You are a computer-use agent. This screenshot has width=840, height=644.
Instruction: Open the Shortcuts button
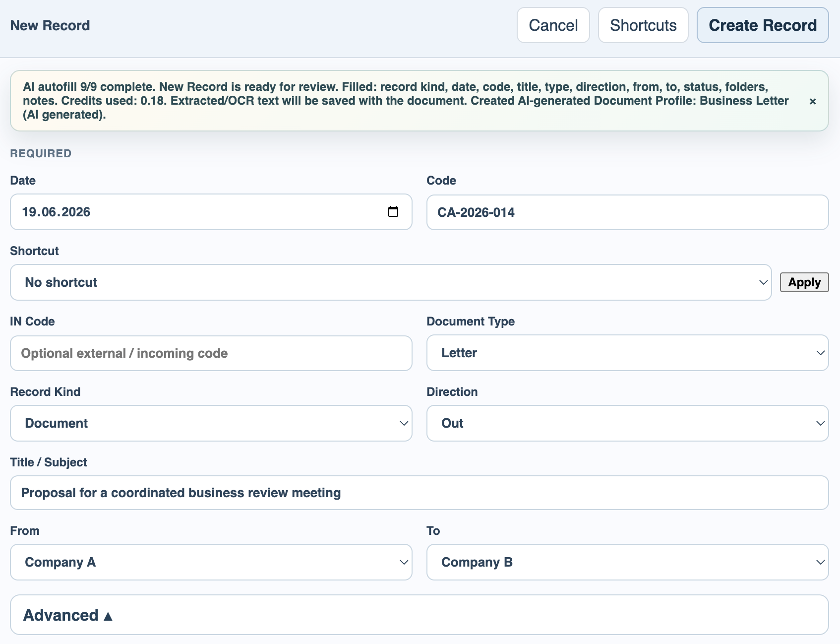pos(643,25)
